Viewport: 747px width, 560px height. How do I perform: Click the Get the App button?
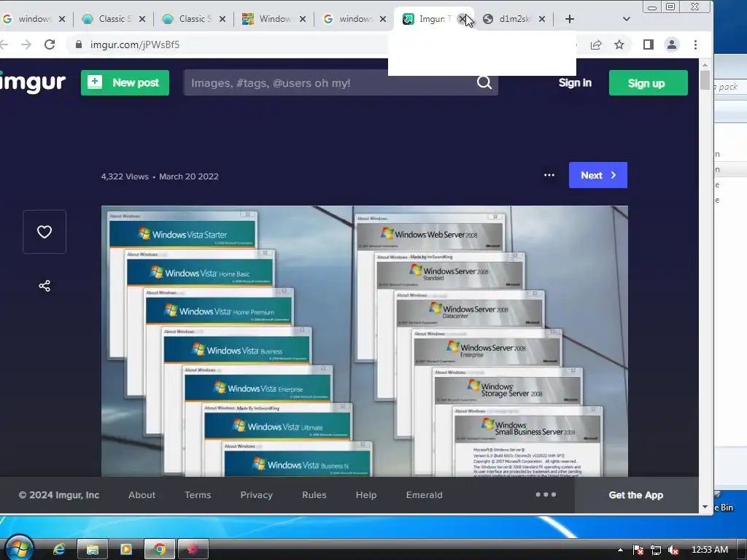click(636, 495)
